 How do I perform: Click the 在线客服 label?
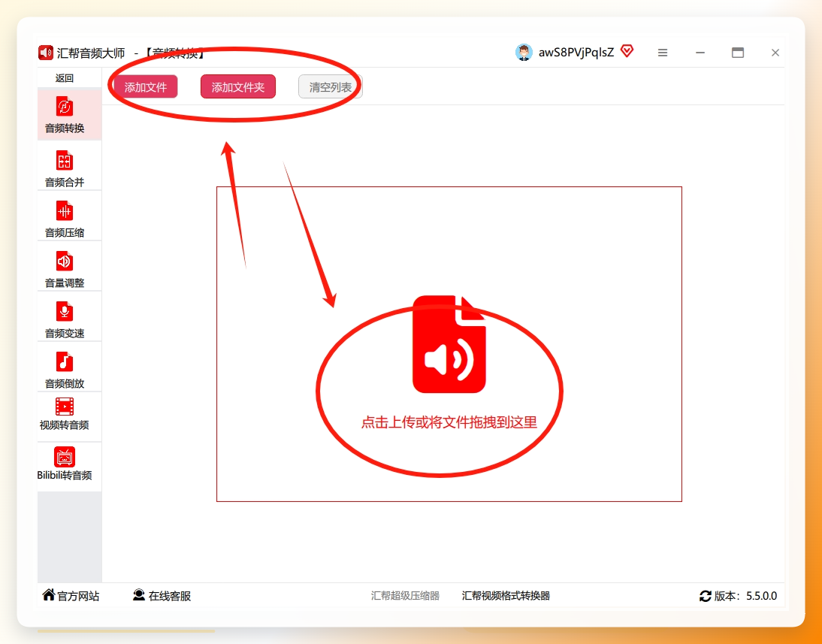coord(170,596)
